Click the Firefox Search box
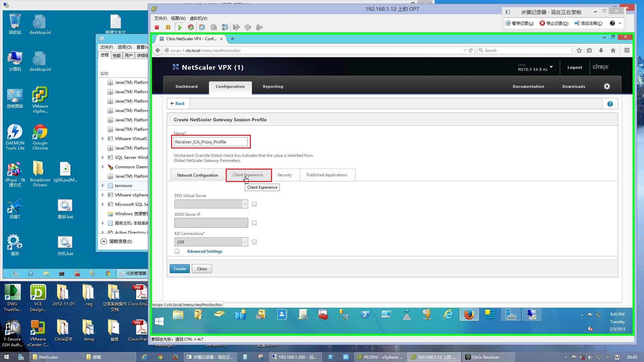 [x=525, y=51]
